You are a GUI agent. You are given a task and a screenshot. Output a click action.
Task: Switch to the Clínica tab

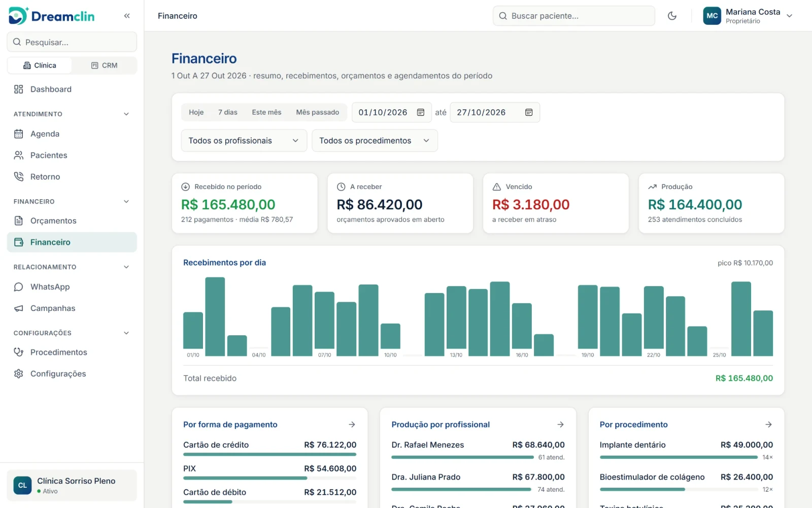[40, 66]
